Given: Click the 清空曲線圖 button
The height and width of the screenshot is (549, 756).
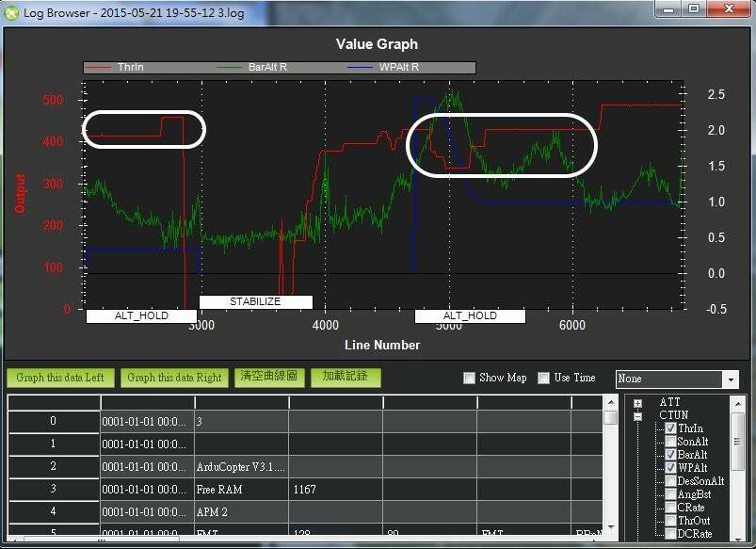Looking at the screenshot, I should click(269, 377).
